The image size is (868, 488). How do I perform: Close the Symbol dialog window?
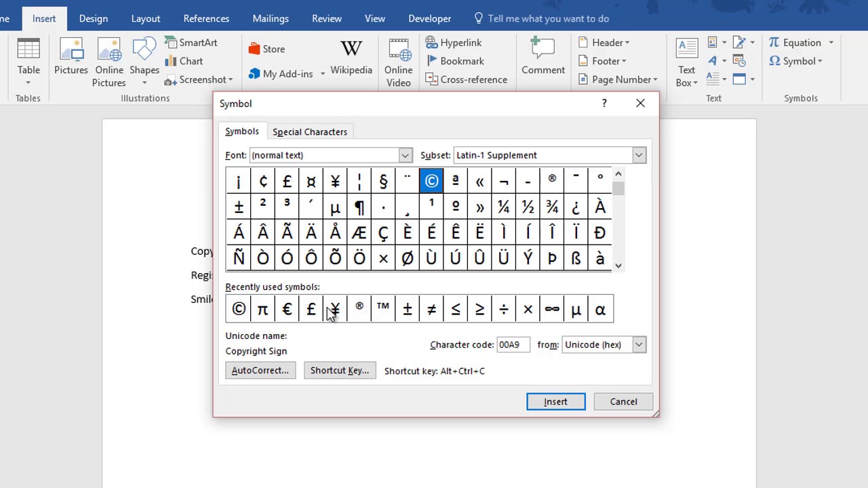[x=640, y=103]
